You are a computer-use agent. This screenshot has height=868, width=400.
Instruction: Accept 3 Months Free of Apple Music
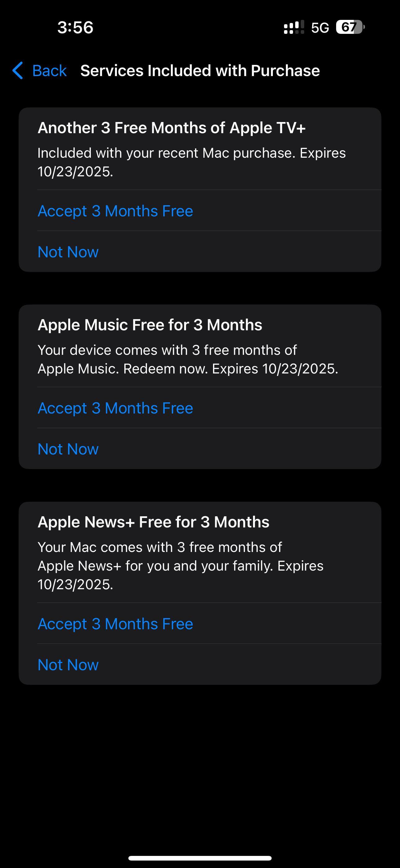click(x=115, y=408)
